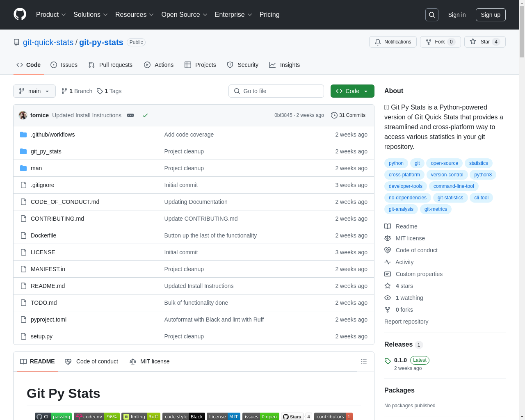Switch to the Actions tab
Viewport: 525px width, 420px height.
[x=159, y=65]
